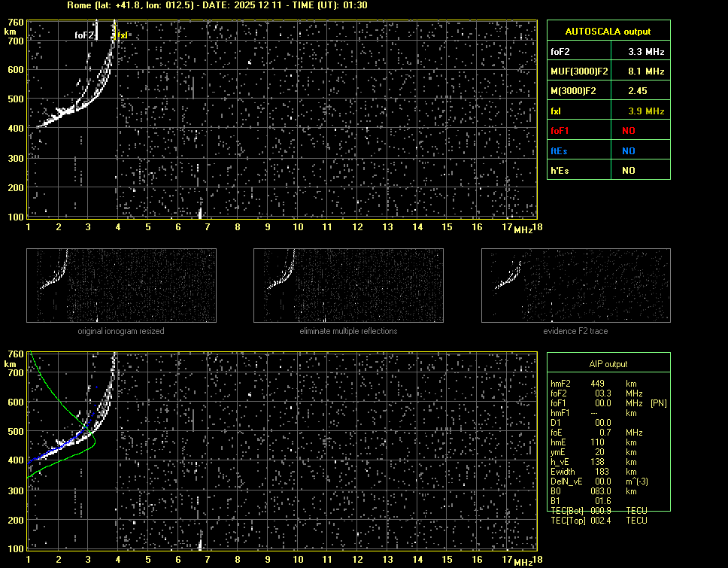Click the yellow fxI 3.9 MHz row
Image resolution: width=728 pixels, height=568 pixels.
click(608, 111)
